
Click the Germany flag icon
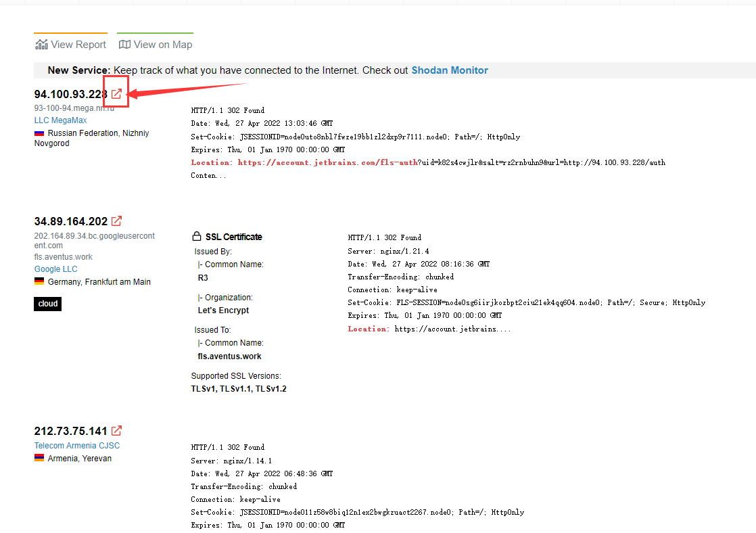39,282
